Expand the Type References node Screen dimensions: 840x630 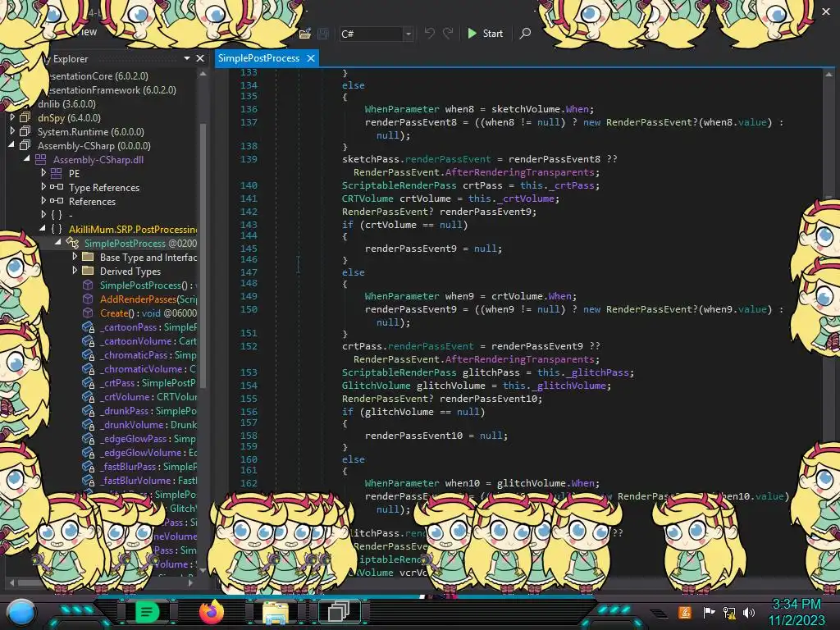coord(43,187)
